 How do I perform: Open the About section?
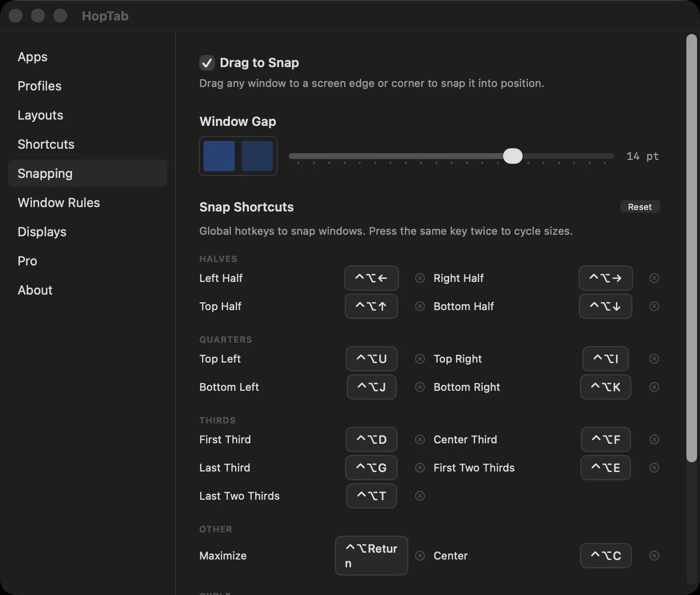(x=87, y=290)
